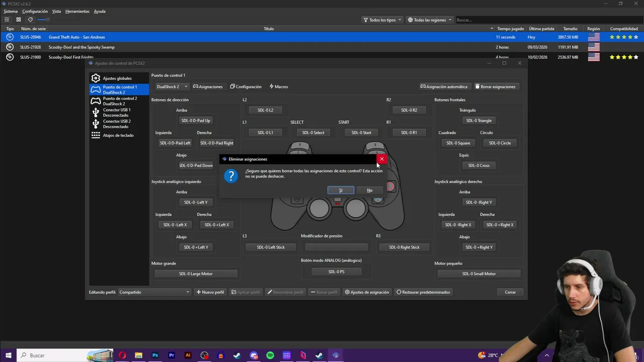Click empty Modificador de presión binding
Screen dimensions: 644x362
pyautogui.click(x=336, y=247)
